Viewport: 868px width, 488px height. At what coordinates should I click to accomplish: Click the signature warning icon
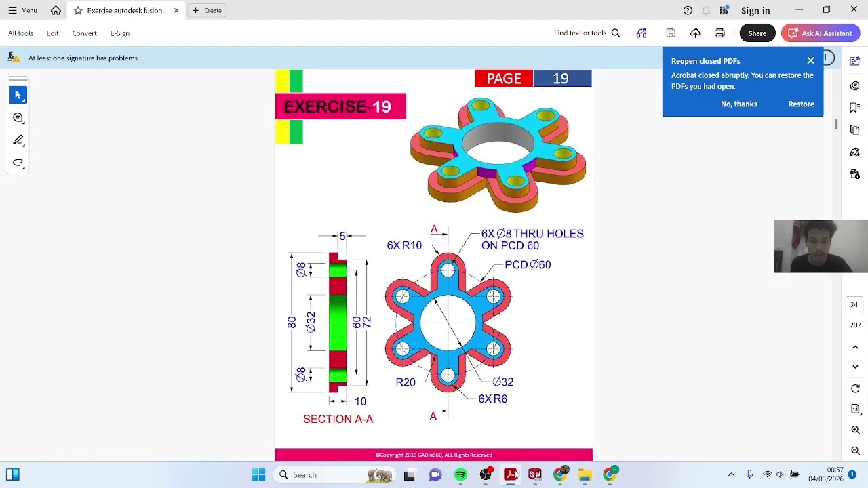click(x=13, y=58)
